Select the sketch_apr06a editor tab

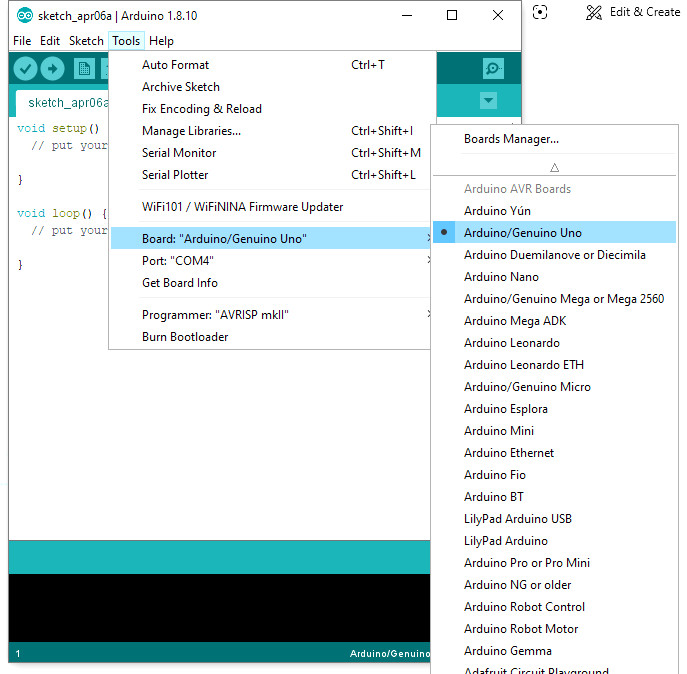[63, 103]
